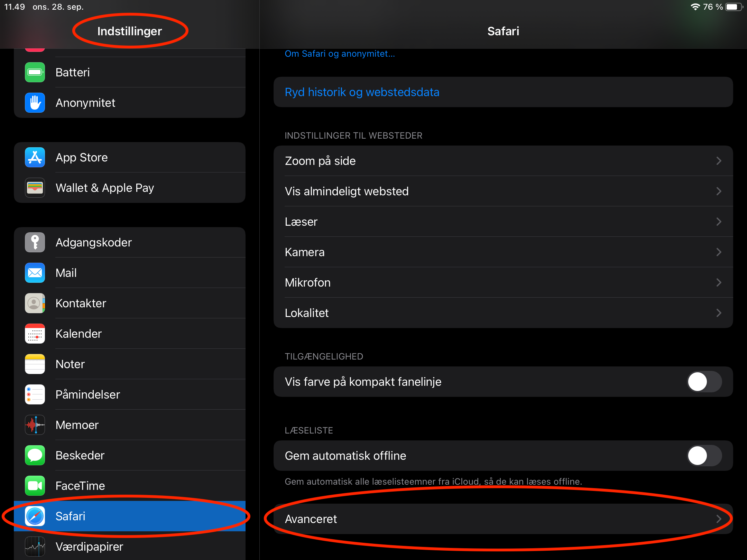Tap the 76 % battery percentage text
This screenshot has height=560, width=747.
[713, 7]
